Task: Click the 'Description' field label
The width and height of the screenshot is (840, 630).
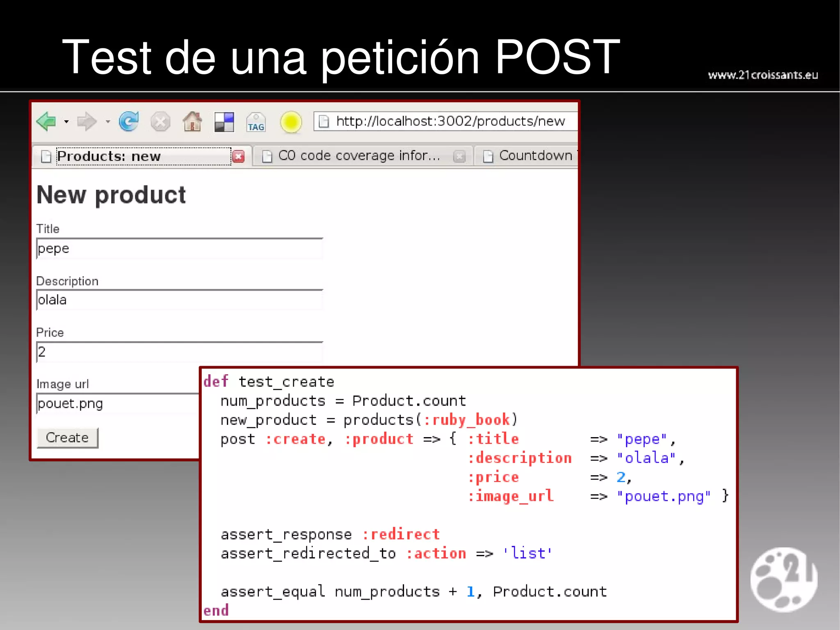Action: [x=67, y=281]
